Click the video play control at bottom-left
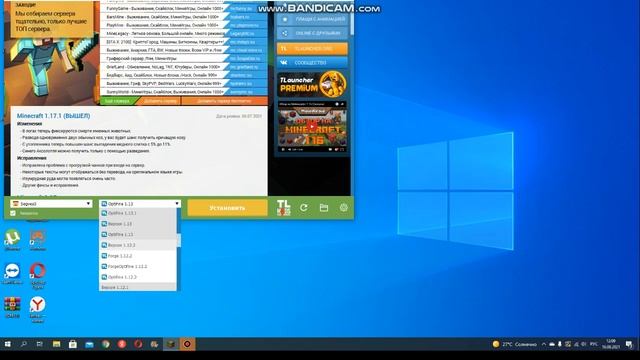640x360 pixels. [x=283, y=150]
